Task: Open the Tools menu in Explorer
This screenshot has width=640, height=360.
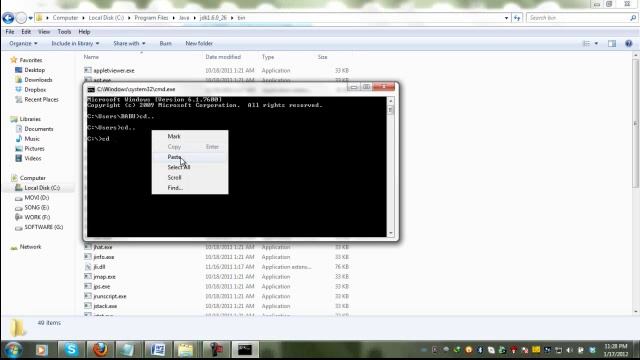Action: 64,32
